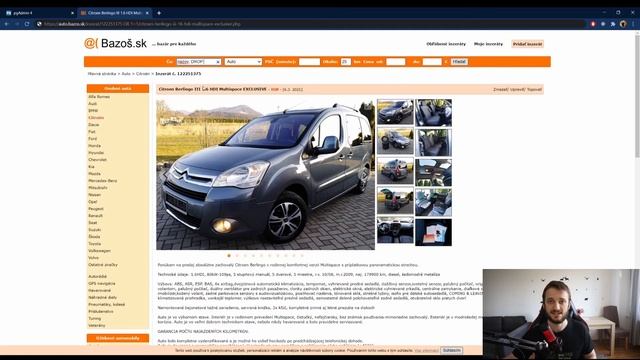Select the active orange carousel dot
640x360 pixels.
[229, 256]
